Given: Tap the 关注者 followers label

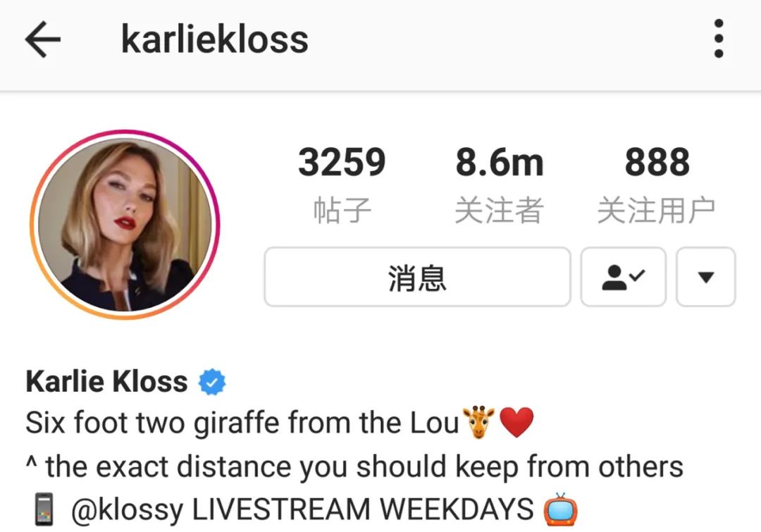Looking at the screenshot, I should pos(500,211).
